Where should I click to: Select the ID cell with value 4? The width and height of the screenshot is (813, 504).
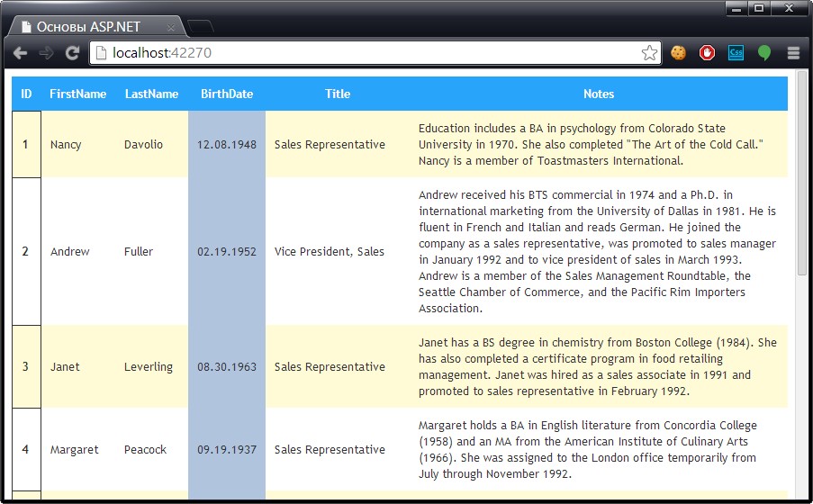[x=26, y=450]
